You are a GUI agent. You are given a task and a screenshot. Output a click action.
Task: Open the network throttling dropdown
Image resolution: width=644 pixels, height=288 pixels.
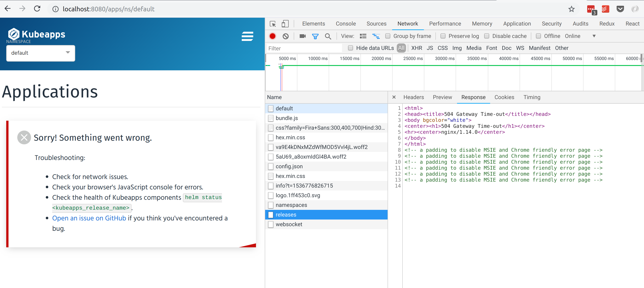click(x=594, y=36)
